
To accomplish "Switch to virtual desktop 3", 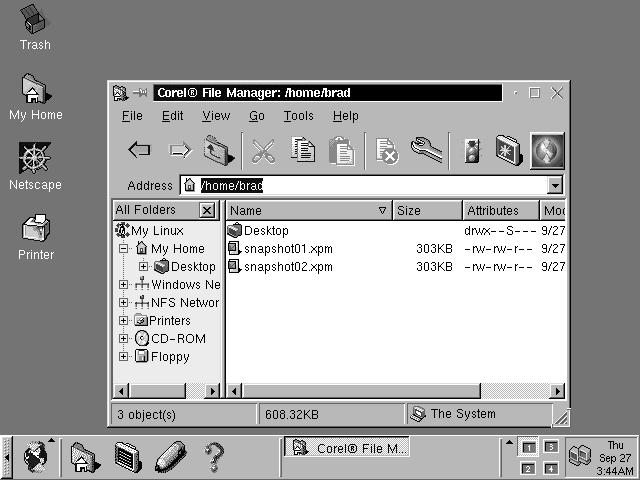I will point(551,447).
